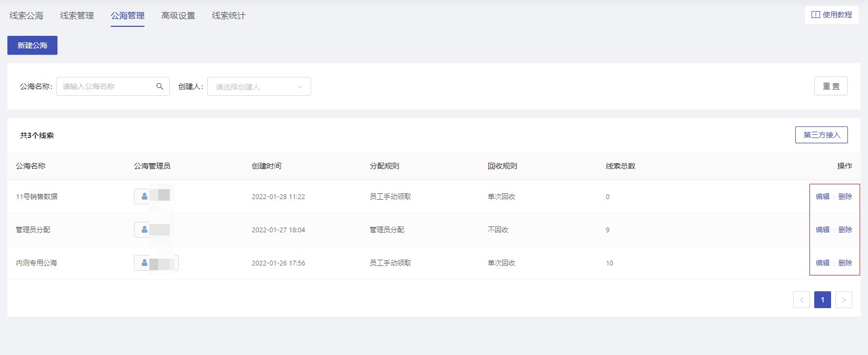Viewport: 868px width, 355px height.
Task: Click 共3个线索 count text
Action: 37,135
